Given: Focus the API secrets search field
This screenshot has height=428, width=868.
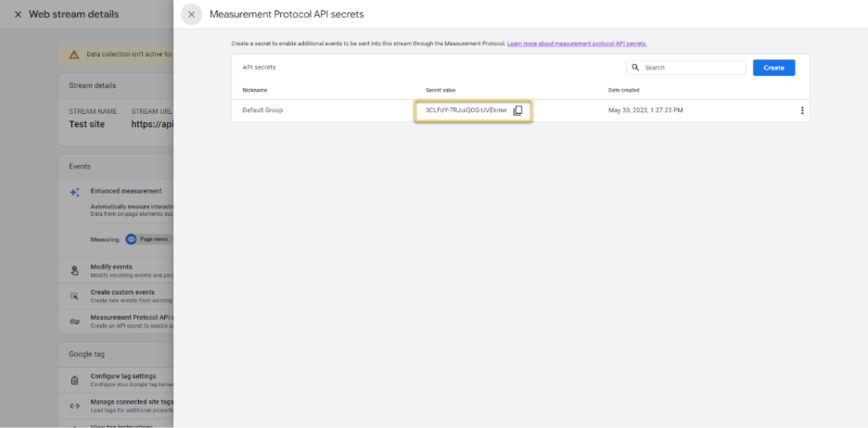Looking at the screenshot, I should 691,68.
